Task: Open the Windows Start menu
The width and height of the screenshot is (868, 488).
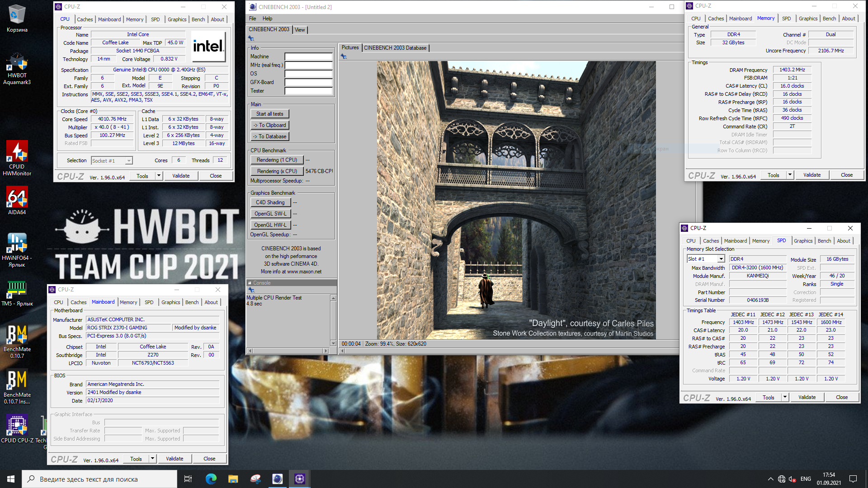Action: [x=11, y=479]
